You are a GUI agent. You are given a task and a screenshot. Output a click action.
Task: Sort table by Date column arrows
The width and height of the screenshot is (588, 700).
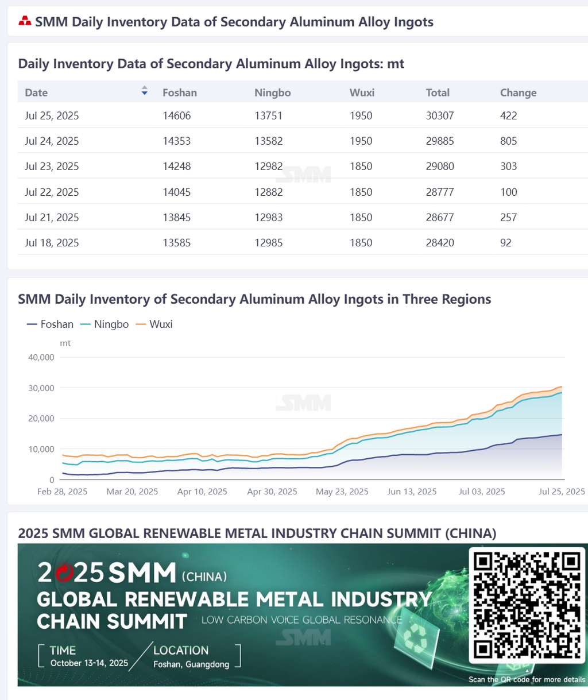[x=145, y=91]
